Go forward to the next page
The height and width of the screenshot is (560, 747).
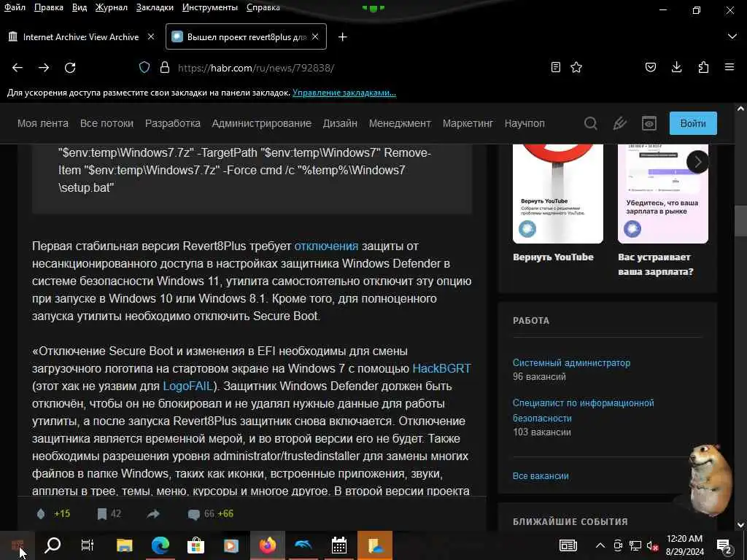coord(44,68)
